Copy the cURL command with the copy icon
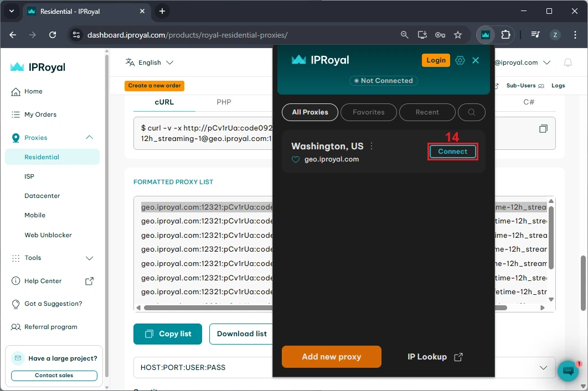588x391 pixels. click(543, 129)
